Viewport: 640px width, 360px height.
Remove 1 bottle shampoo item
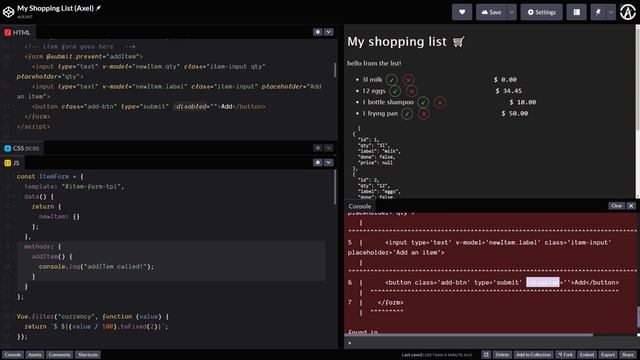[440, 102]
